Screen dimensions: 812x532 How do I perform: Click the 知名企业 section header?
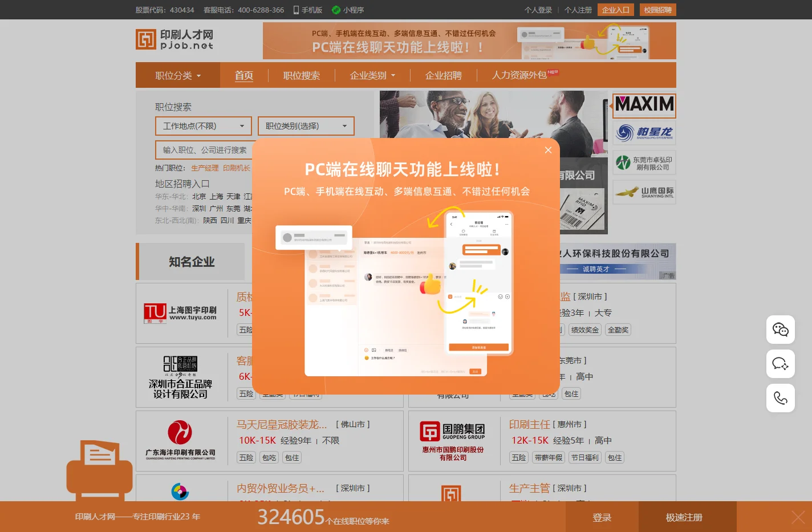[192, 262]
